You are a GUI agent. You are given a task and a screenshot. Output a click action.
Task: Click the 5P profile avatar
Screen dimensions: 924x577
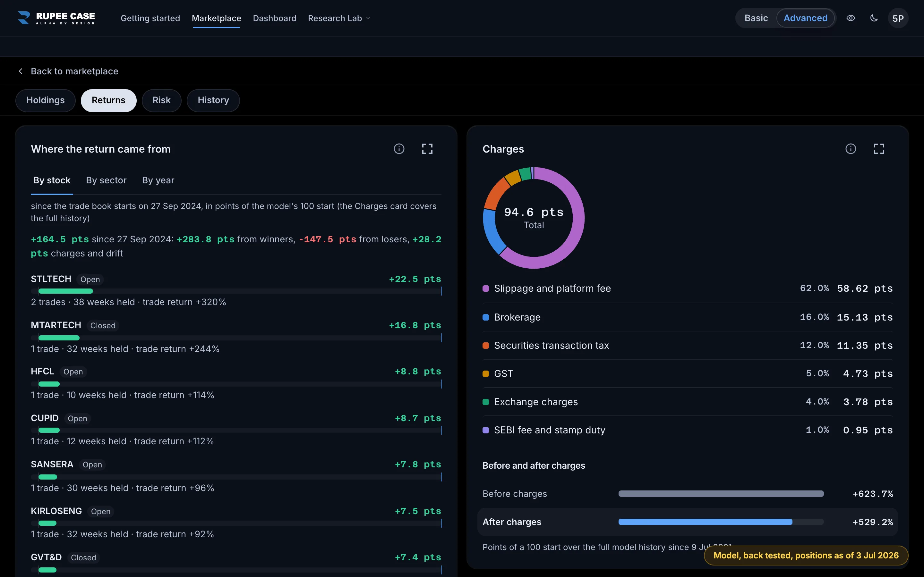pyautogui.click(x=898, y=18)
